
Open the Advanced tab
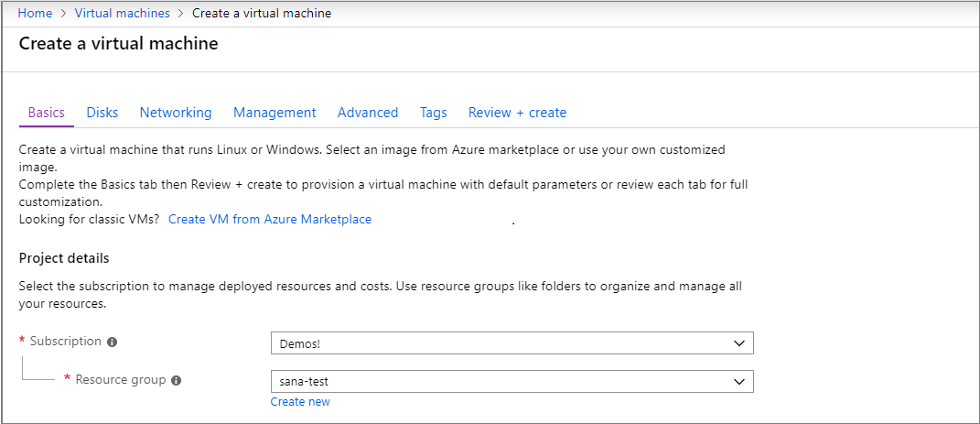tap(368, 113)
